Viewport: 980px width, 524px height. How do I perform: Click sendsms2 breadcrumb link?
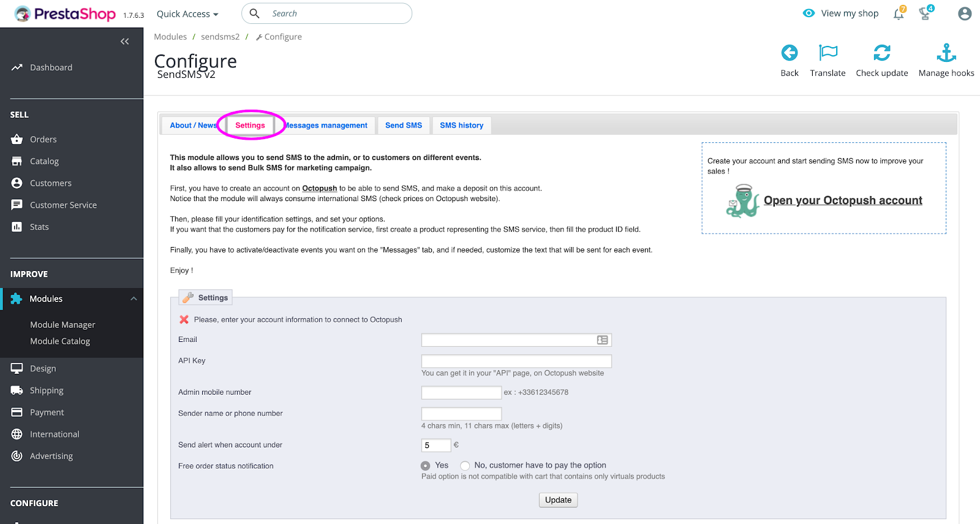(x=220, y=37)
